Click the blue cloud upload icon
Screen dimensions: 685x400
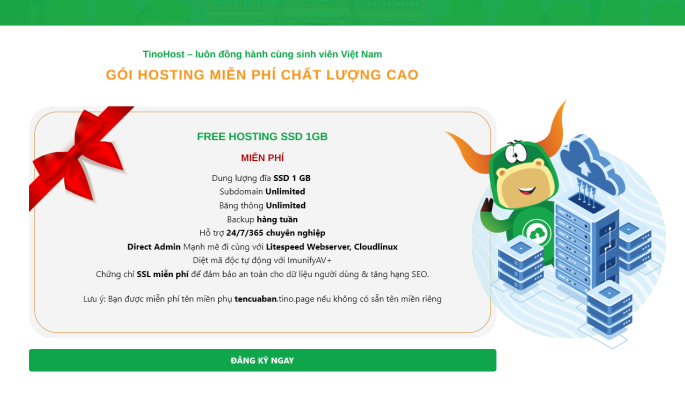[x=591, y=165]
